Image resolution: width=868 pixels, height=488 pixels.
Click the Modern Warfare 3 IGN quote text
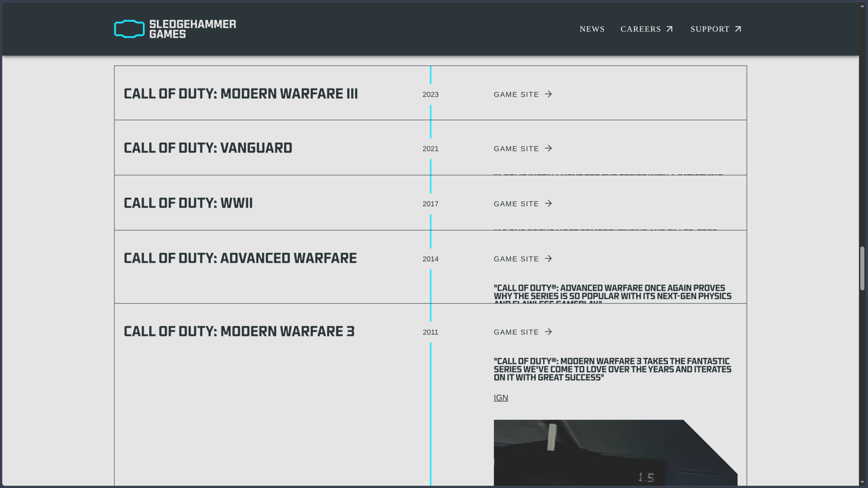(x=613, y=369)
